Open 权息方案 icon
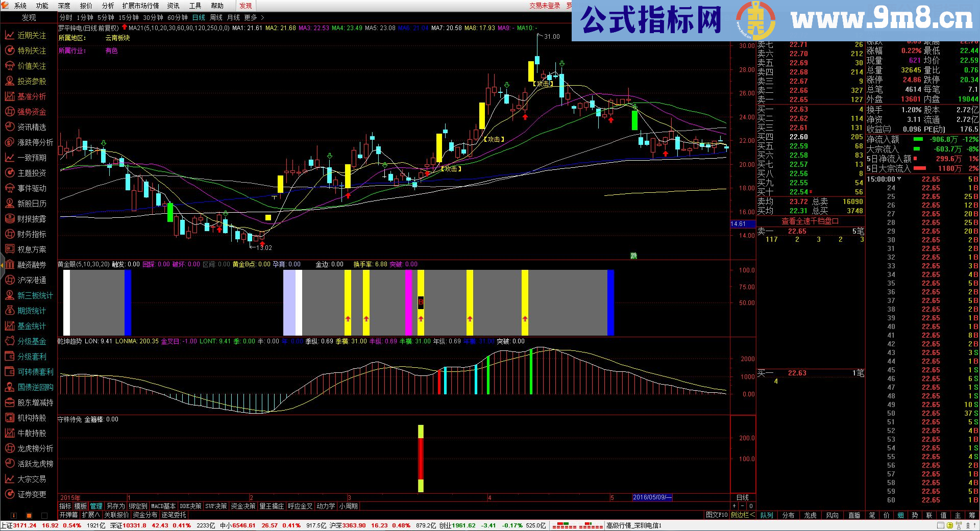Image resolution: width=980 pixels, height=531 pixels. point(9,249)
